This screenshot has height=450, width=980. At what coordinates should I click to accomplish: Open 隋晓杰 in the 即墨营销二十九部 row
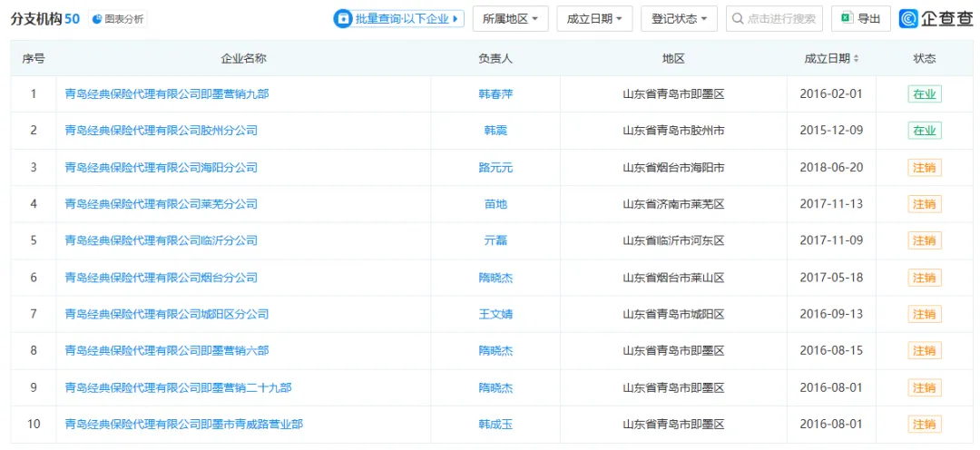point(495,387)
